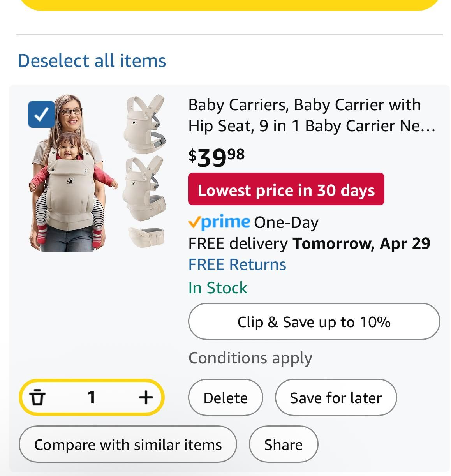Open the baby carrier product image

point(97,173)
